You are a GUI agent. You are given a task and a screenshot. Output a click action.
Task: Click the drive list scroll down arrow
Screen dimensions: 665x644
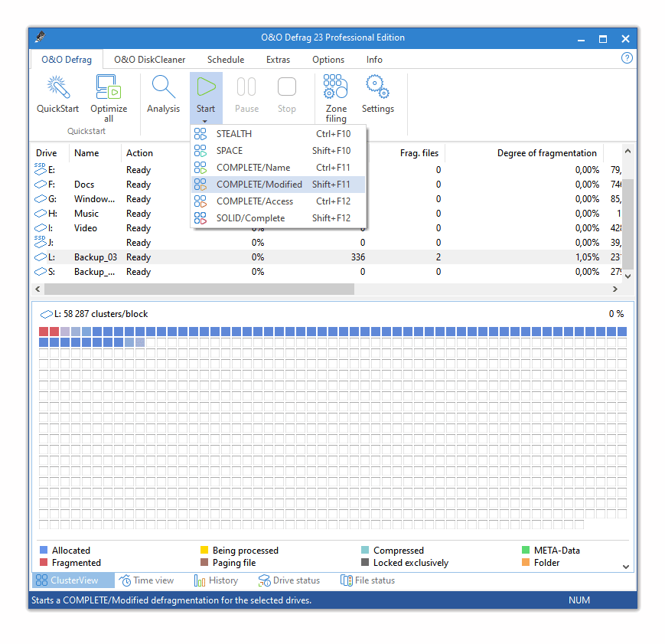(628, 276)
